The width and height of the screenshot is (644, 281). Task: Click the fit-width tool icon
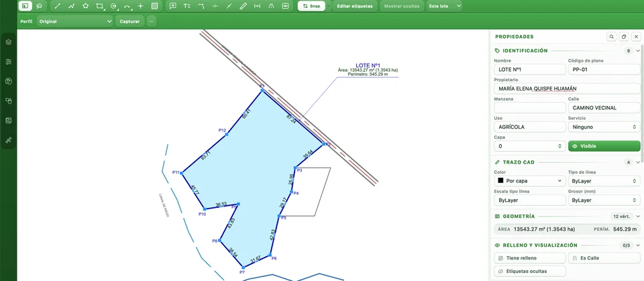286,6
